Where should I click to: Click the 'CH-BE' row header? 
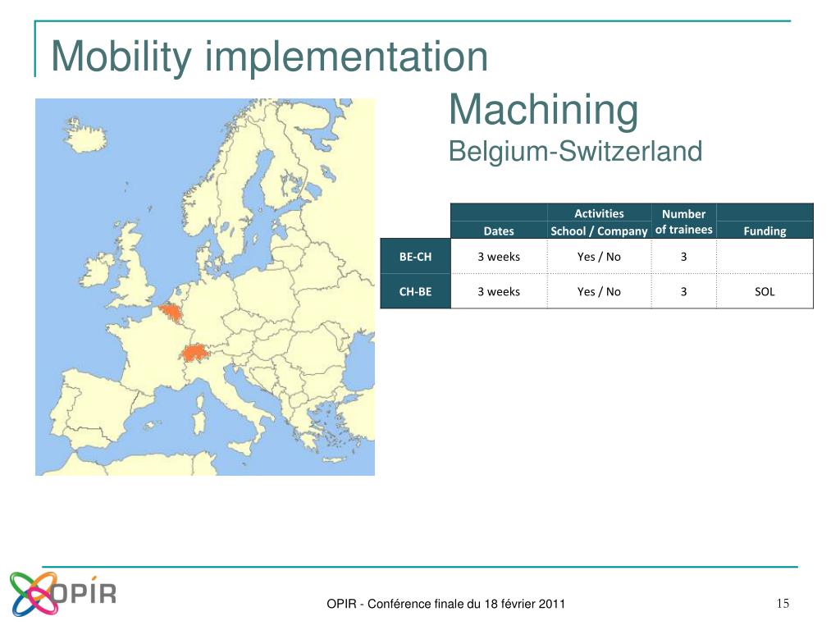(415, 291)
